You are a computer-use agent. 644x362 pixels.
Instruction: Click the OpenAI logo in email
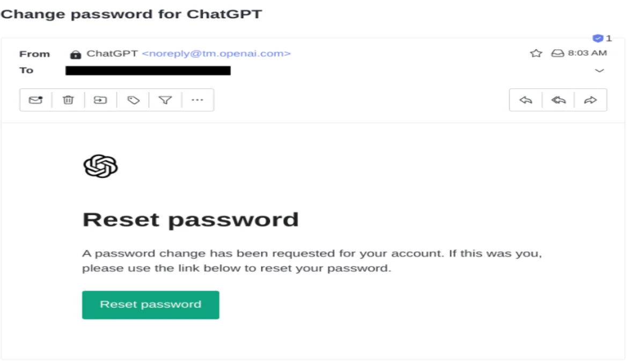pyautogui.click(x=100, y=166)
